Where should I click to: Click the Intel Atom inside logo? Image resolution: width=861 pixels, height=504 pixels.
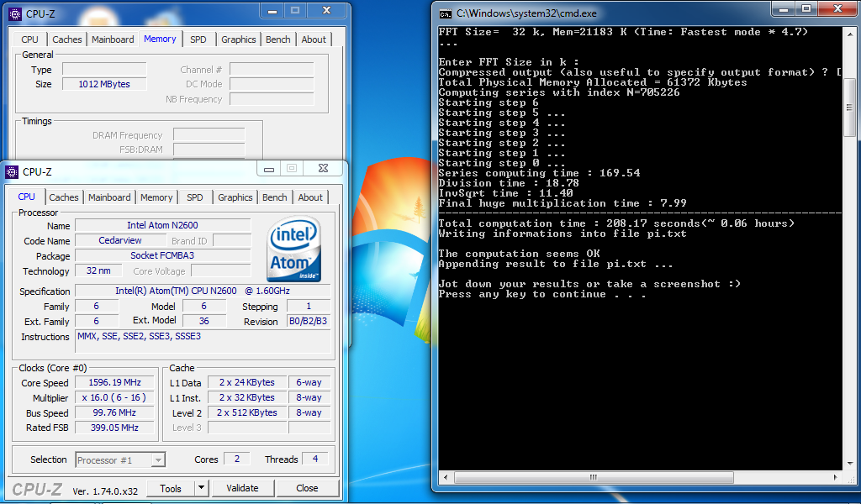click(x=293, y=249)
